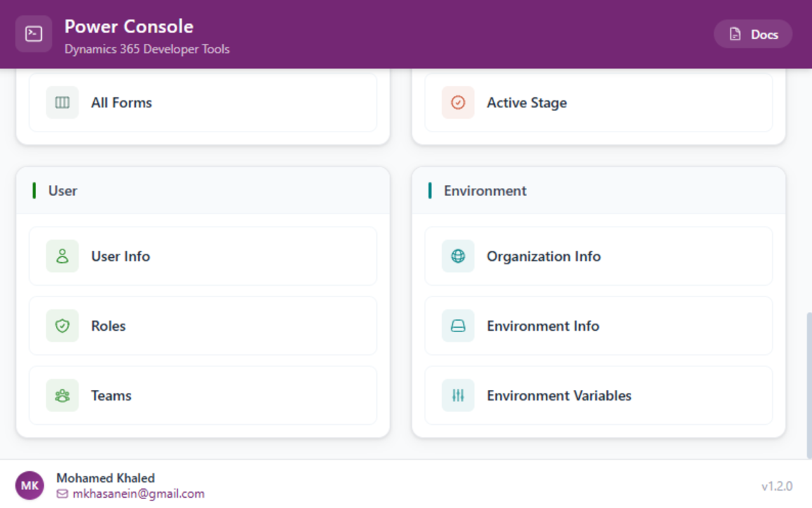Open the User Info tool
The image size is (812, 508).
tap(203, 256)
